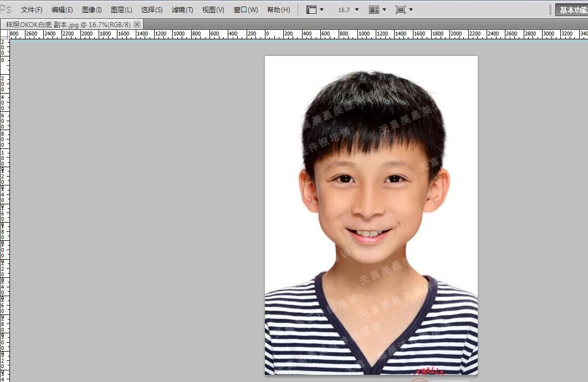This screenshot has height=382, width=588.
Task: Open the 帮助(H) menu
Action: coord(278,10)
